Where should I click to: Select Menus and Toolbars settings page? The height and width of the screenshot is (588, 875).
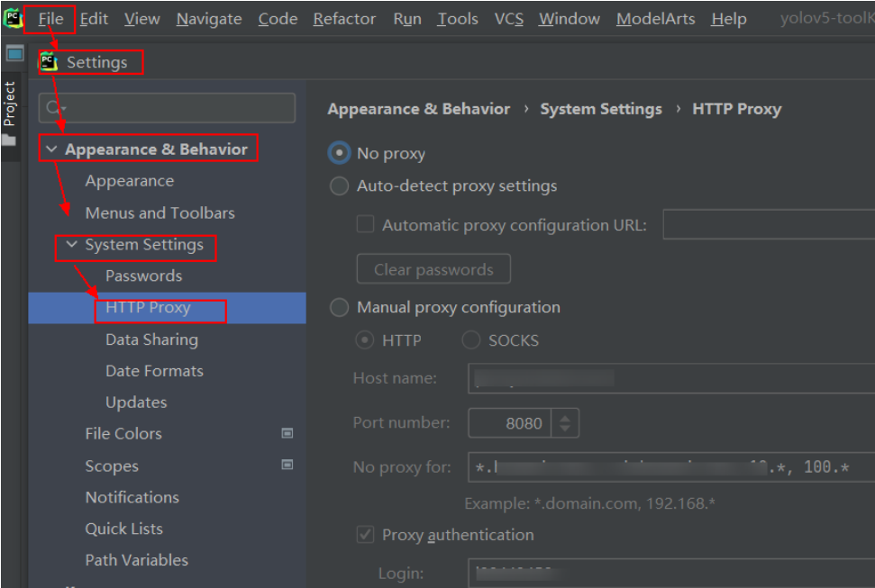coord(160,213)
